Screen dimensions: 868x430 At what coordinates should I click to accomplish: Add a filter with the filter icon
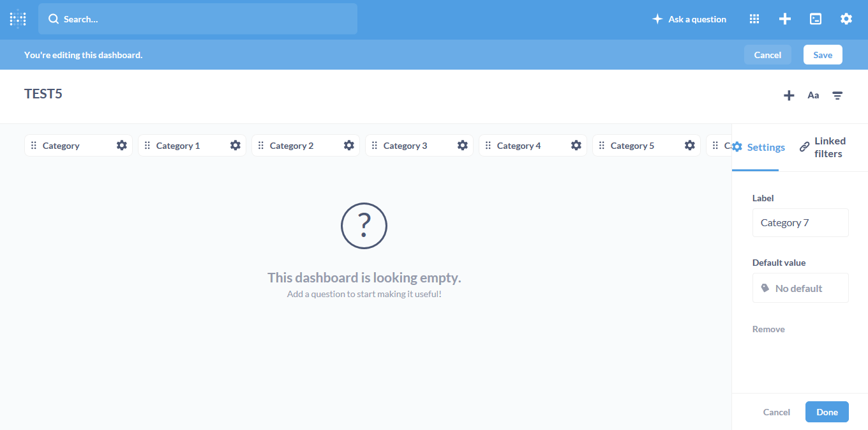(837, 95)
